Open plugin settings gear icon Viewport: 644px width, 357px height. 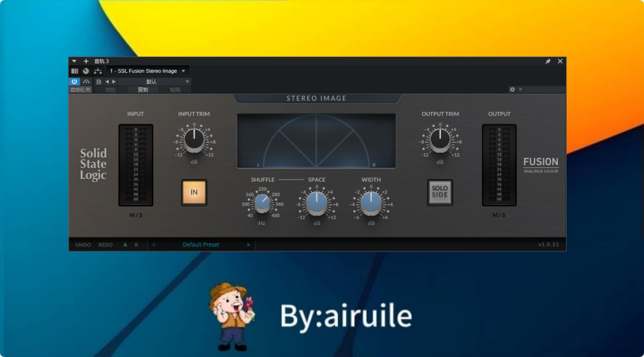[512, 89]
